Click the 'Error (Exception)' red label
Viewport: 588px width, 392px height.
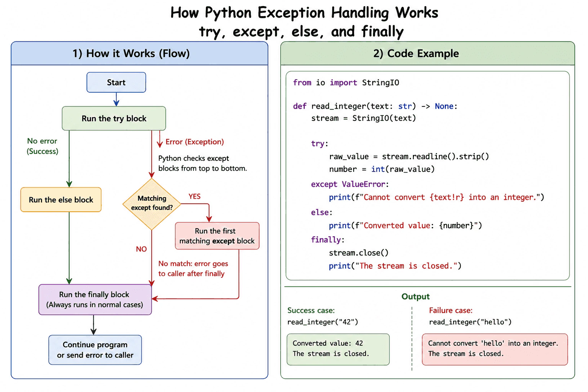click(194, 142)
